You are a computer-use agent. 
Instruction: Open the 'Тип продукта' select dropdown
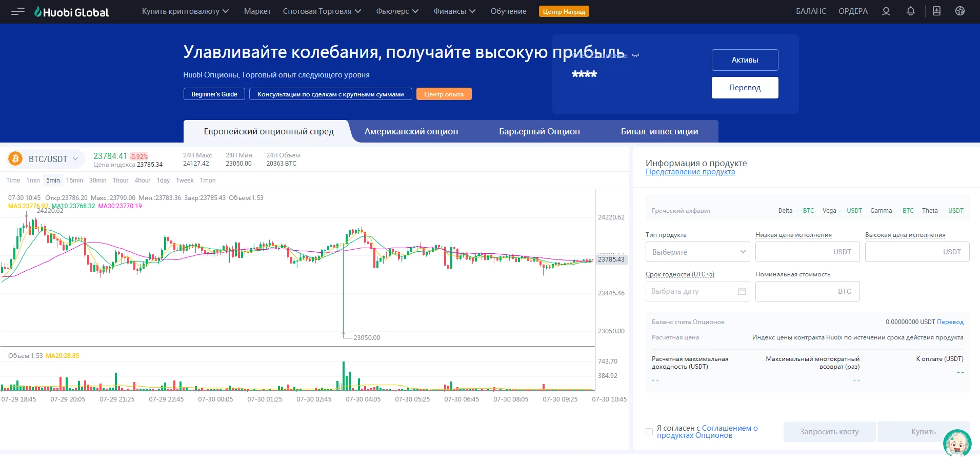tap(697, 252)
